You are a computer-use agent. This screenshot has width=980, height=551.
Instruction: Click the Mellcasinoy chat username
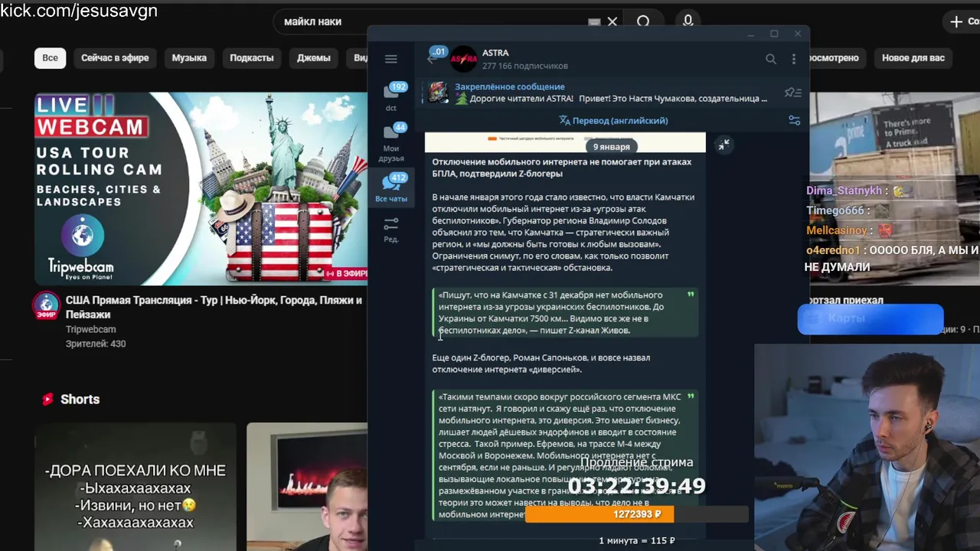837,230
